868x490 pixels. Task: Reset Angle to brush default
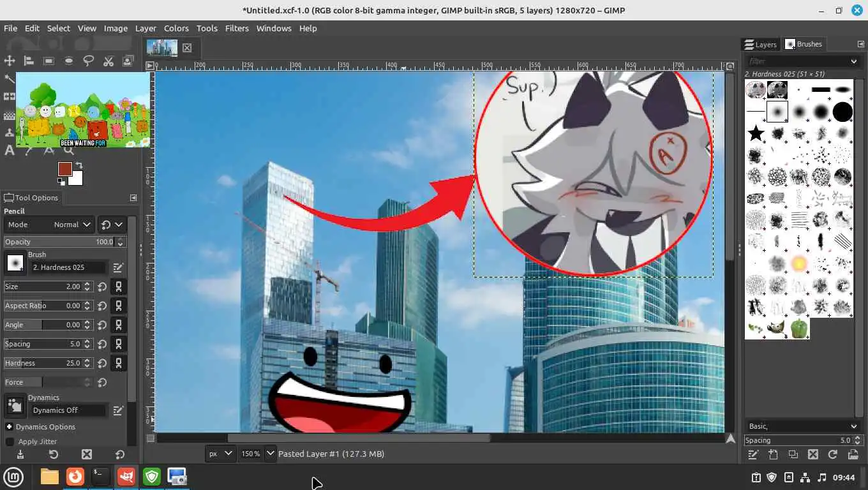coord(102,325)
